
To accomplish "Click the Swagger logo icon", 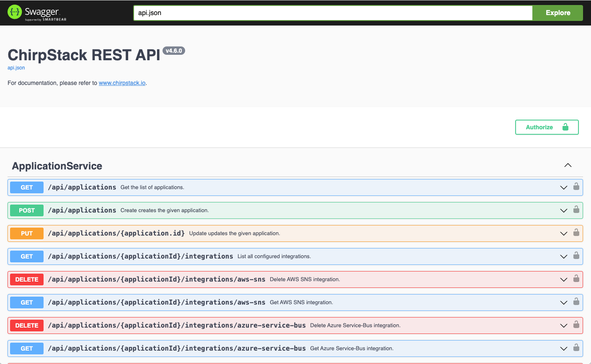I will (x=15, y=12).
